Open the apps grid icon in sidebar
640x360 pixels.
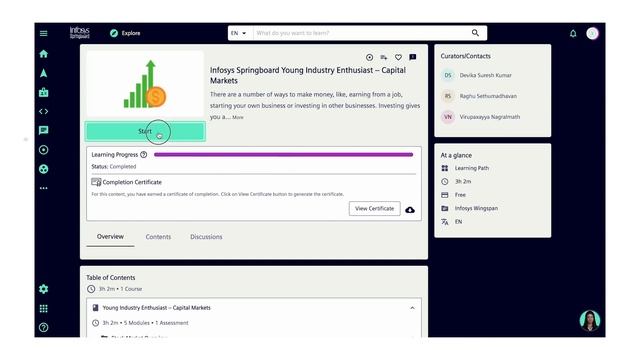(44, 309)
